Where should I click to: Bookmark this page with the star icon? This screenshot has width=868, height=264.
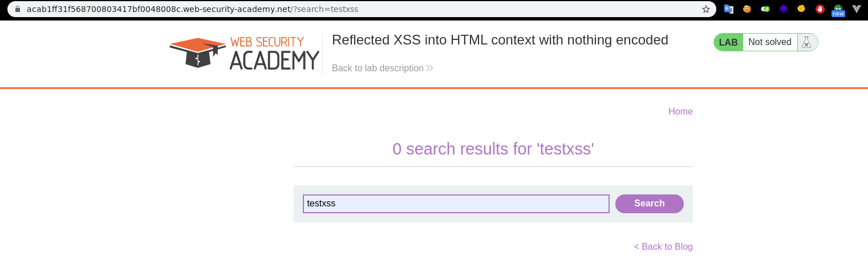pos(706,9)
